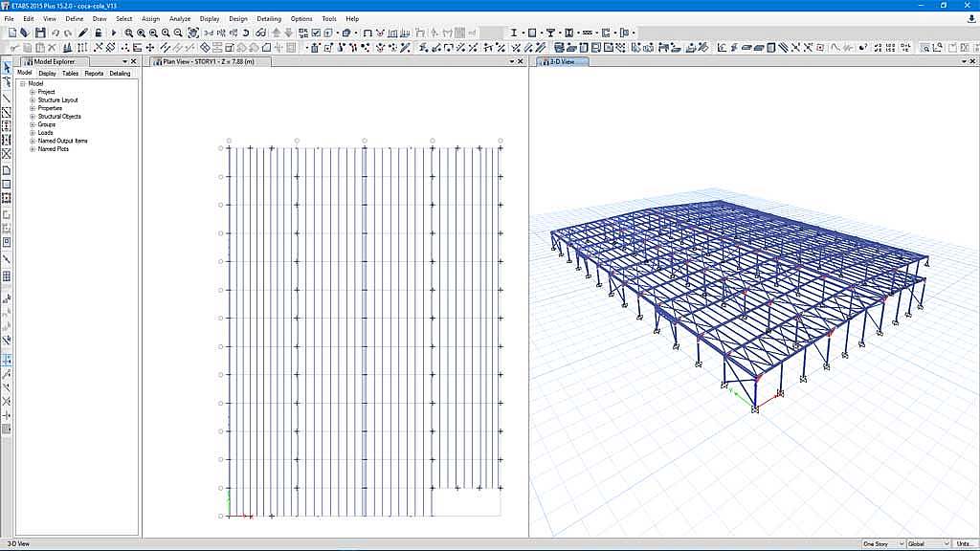Expand the Loads tree node
980x551 pixels.
[x=32, y=133]
